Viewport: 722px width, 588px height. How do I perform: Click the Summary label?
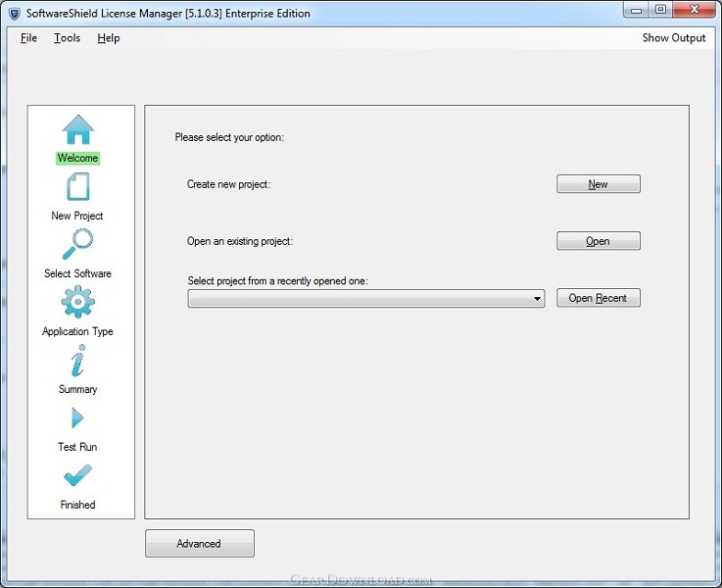click(x=77, y=389)
